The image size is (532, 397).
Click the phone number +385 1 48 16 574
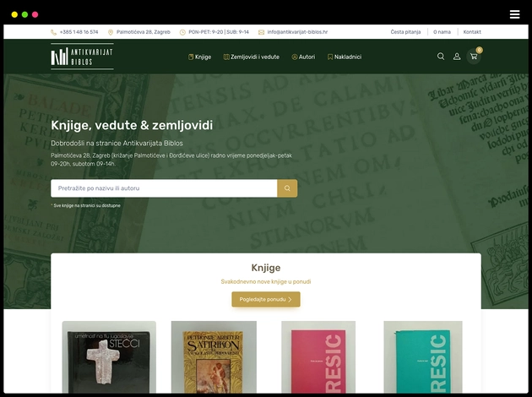[x=79, y=32]
